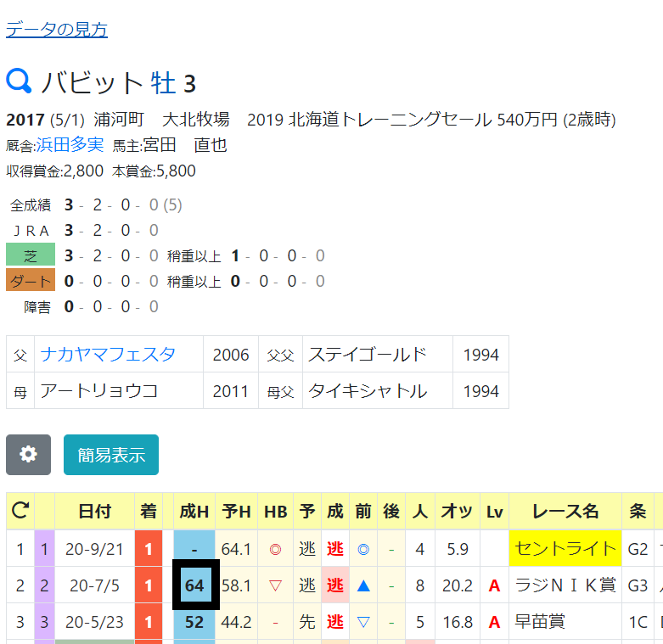Click the magnifier search icon beside バビット

[x=19, y=81]
